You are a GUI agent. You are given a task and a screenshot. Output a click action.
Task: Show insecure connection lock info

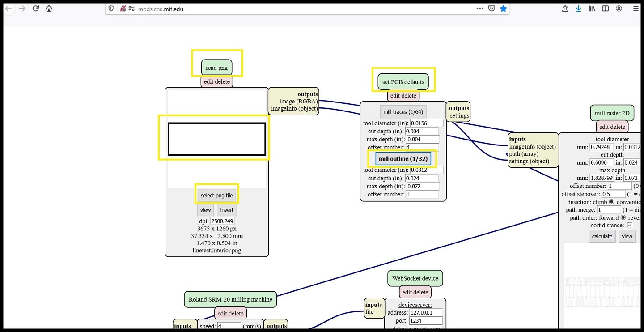click(123, 9)
